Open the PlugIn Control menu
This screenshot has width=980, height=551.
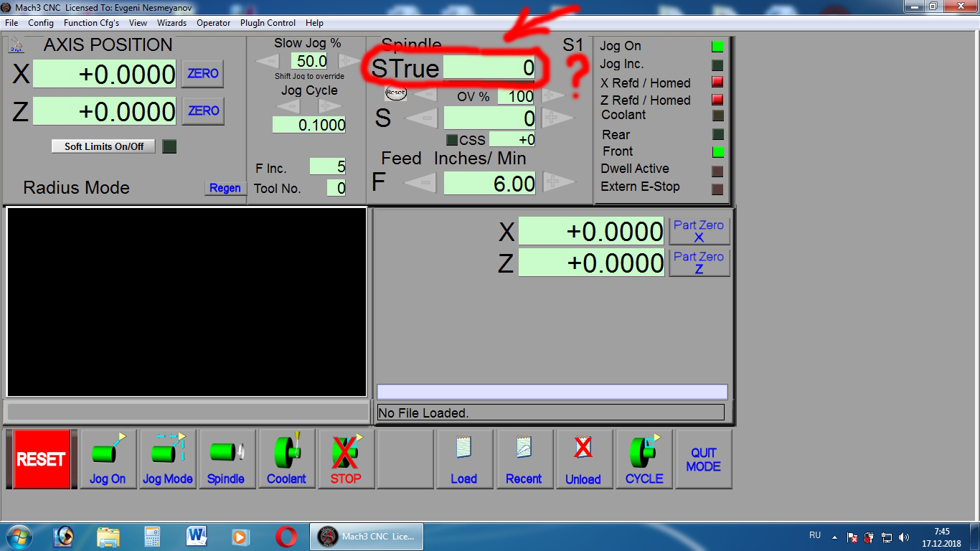pyautogui.click(x=268, y=23)
